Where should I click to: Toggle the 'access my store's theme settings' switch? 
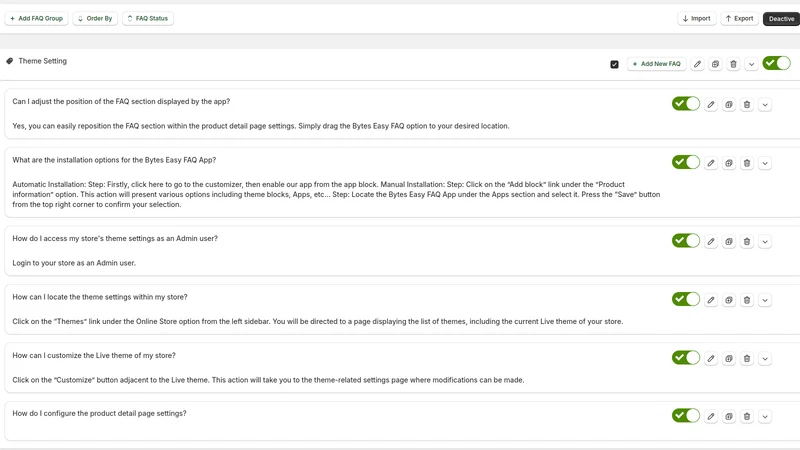click(x=686, y=241)
